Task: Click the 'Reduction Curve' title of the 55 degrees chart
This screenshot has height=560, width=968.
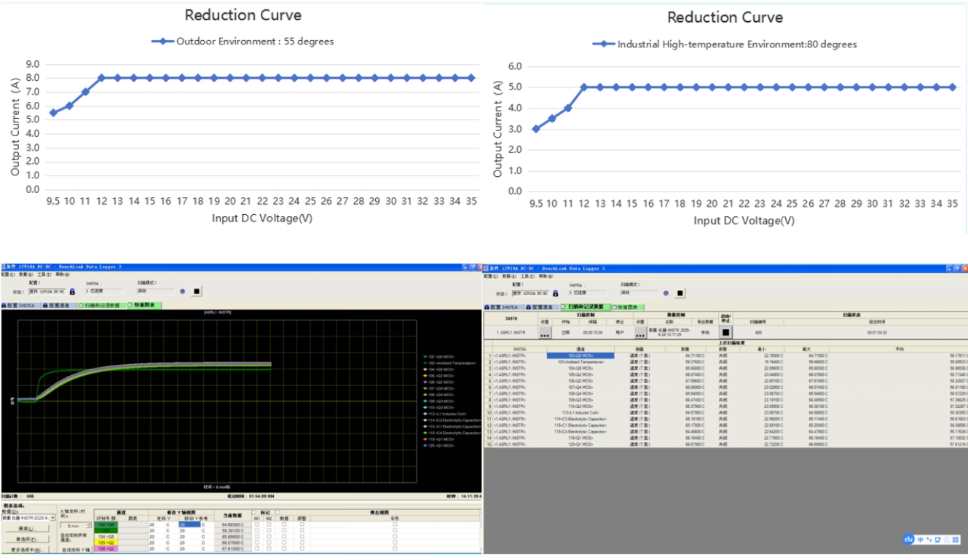Action: point(243,15)
